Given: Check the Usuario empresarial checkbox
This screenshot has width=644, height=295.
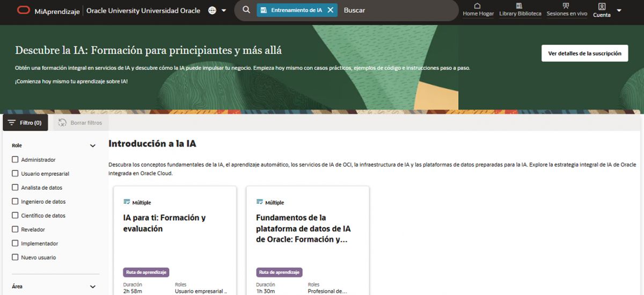Looking at the screenshot, I should [x=15, y=174].
